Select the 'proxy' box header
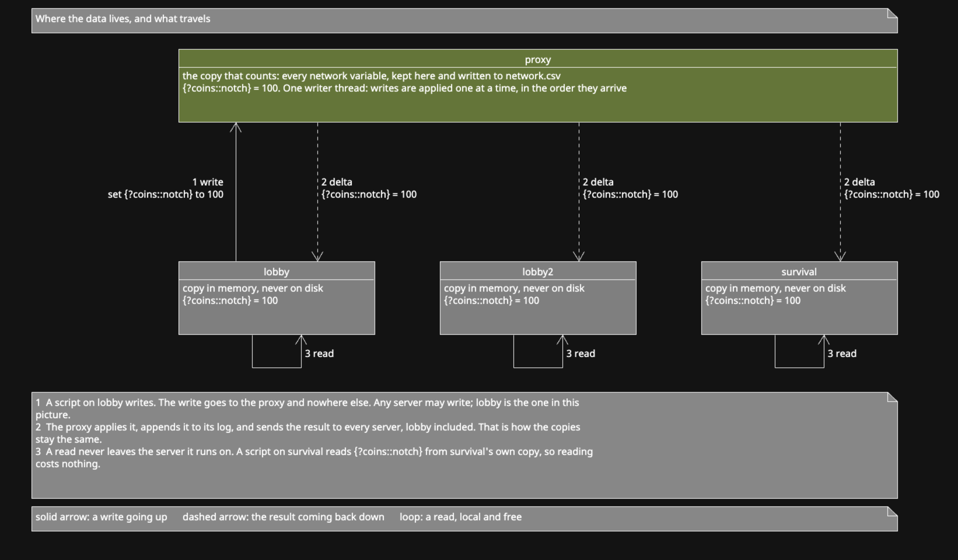 pos(538,59)
